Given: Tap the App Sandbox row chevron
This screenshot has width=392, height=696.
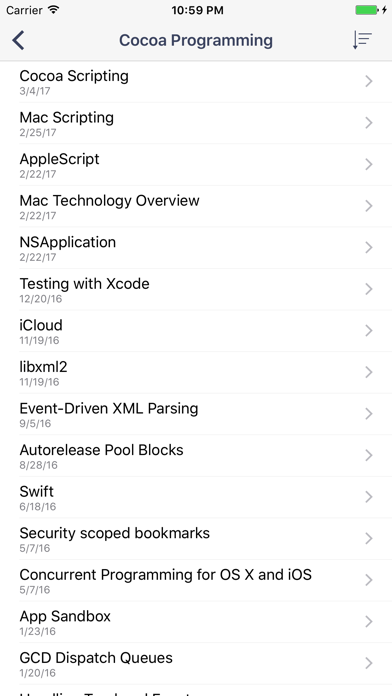Looking at the screenshot, I should pyautogui.click(x=368, y=622).
